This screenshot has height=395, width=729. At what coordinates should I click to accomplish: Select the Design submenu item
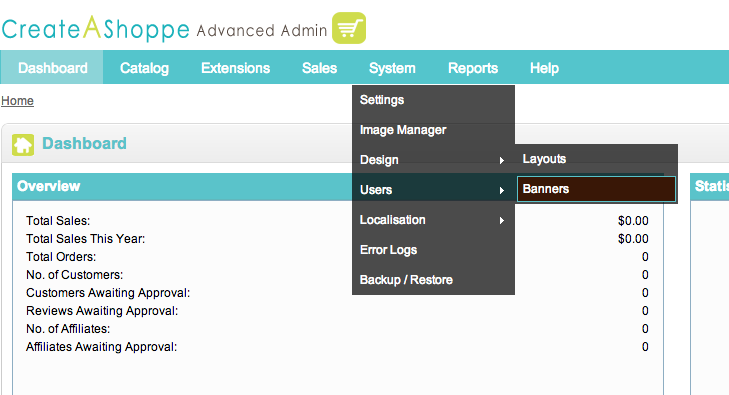[x=433, y=160]
